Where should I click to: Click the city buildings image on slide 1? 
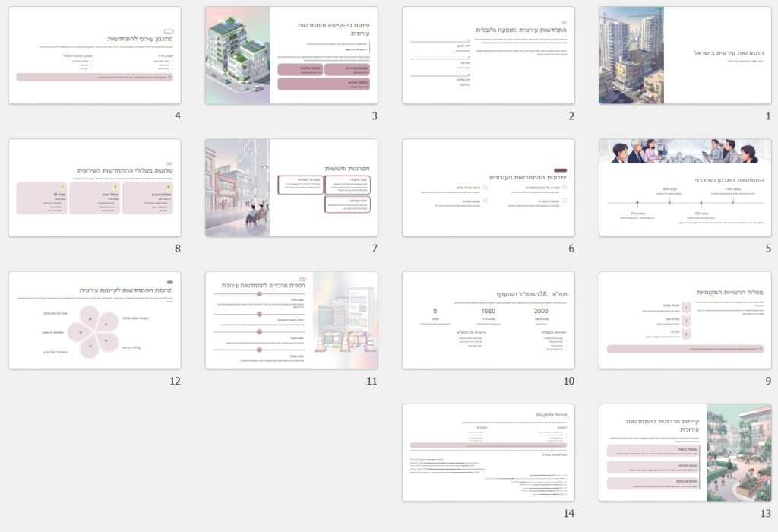coord(631,55)
